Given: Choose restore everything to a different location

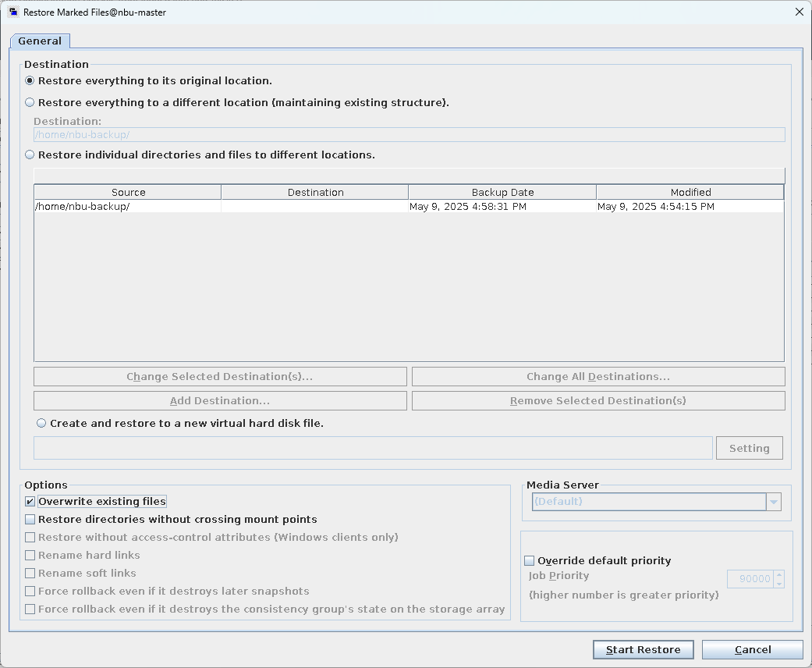Looking at the screenshot, I should [x=30, y=102].
